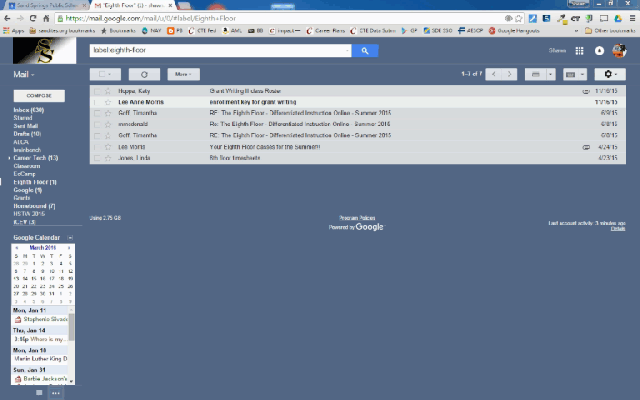Open the Career Tech label

[34, 157]
